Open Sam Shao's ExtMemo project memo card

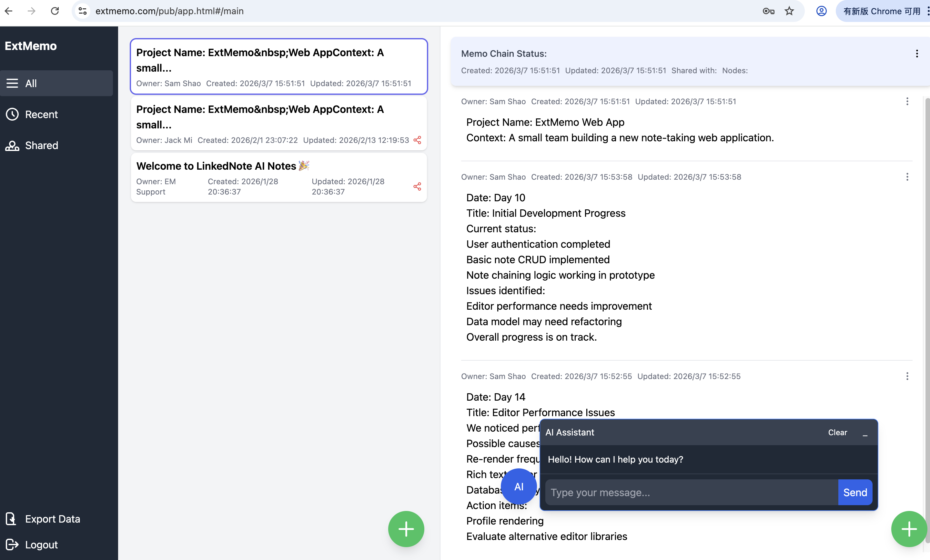279,66
